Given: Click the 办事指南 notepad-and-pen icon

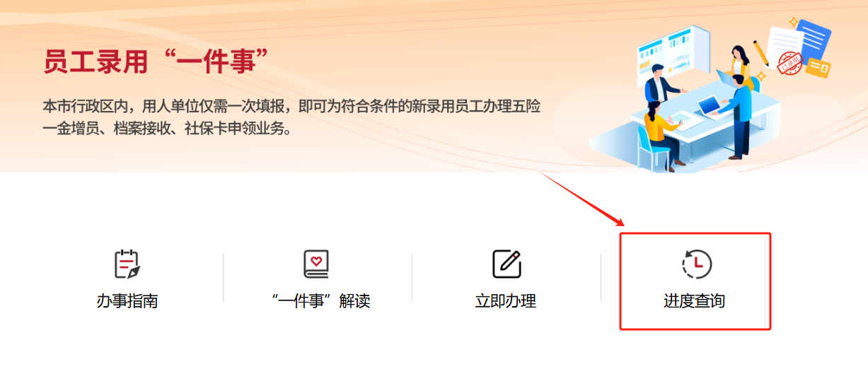Looking at the screenshot, I should 127,264.
